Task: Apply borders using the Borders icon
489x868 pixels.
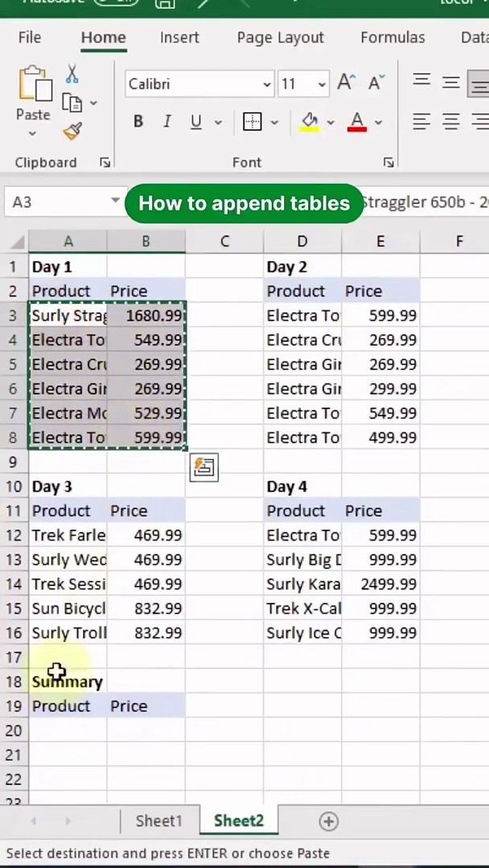Action: pos(253,121)
